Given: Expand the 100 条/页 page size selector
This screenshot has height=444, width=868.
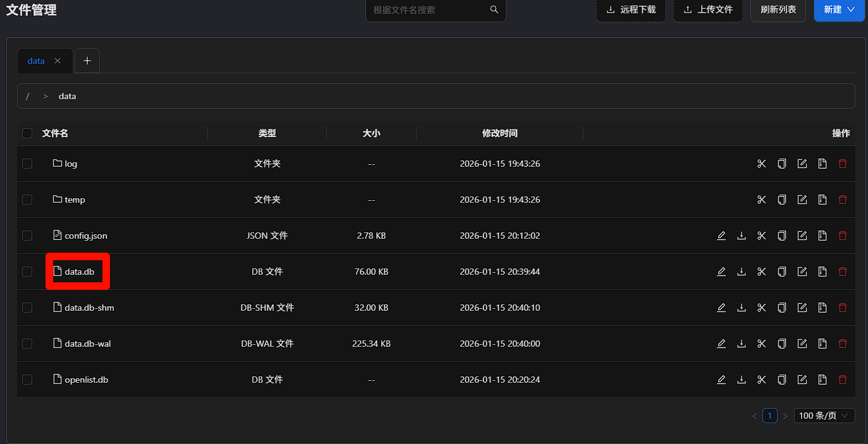Looking at the screenshot, I should click(824, 416).
